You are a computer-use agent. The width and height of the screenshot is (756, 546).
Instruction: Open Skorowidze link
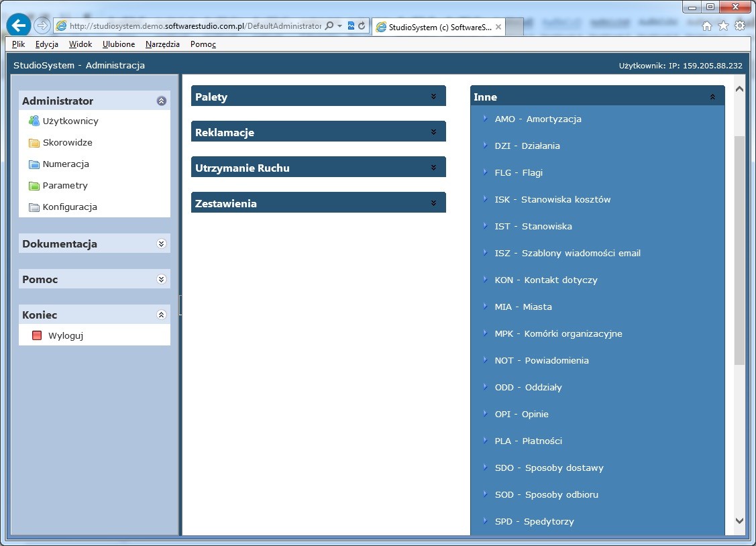68,143
